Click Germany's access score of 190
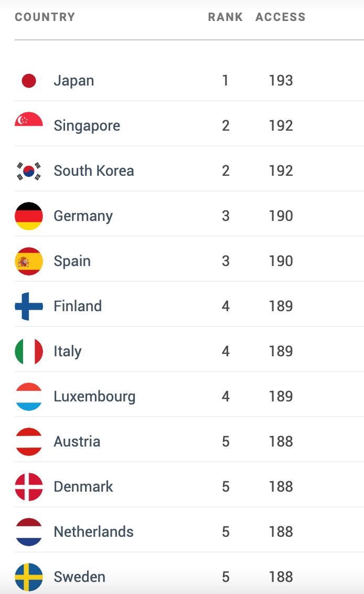 pos(281,216)
